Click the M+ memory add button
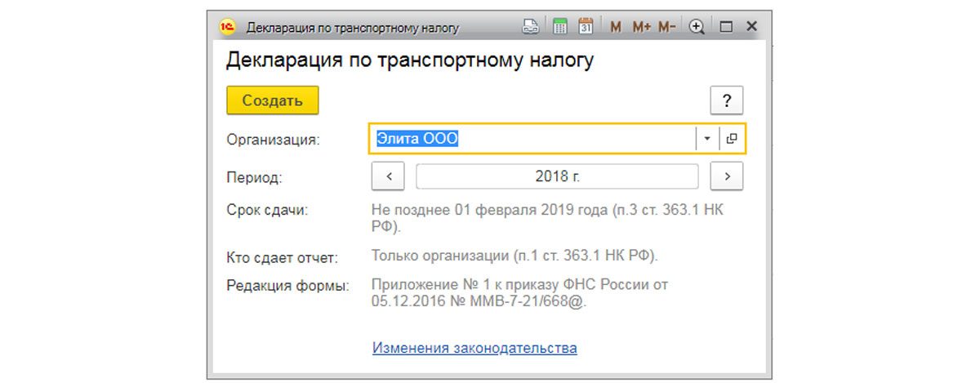 (x=641, y=27)
